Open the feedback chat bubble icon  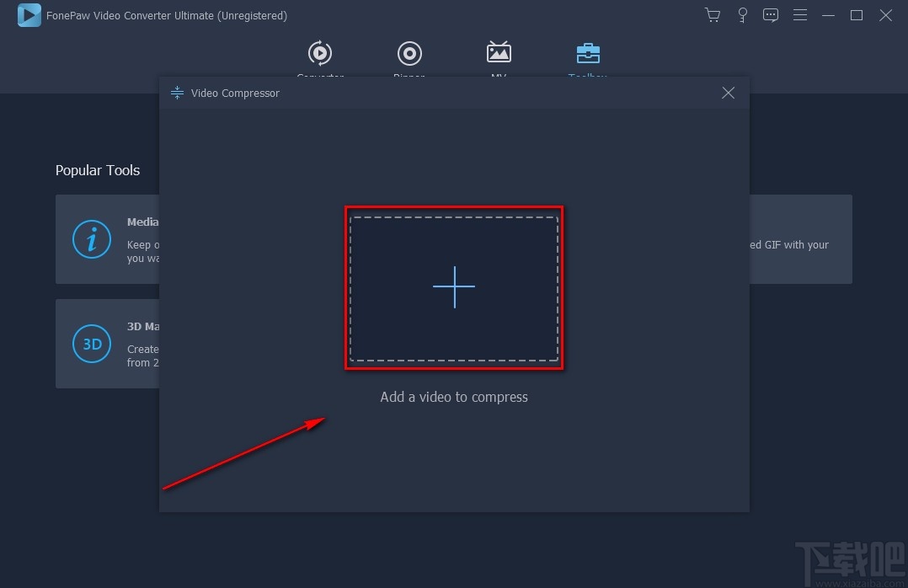pos(770,15)
